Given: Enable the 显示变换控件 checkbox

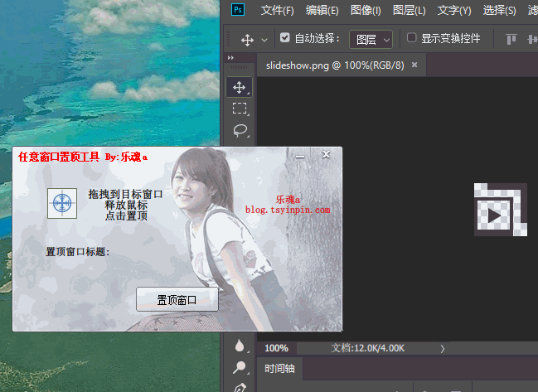Looking at the screenshot, I should pos(411,37).
